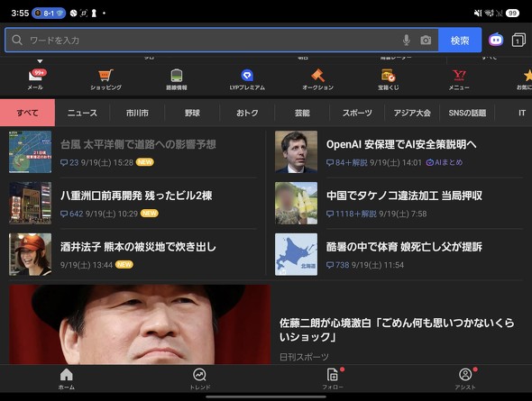The width and height of the screenshot is (532, 401).
Task: Open headline 台風 太平洋側で道路への影響予想
Action: (x=139, y=145)
